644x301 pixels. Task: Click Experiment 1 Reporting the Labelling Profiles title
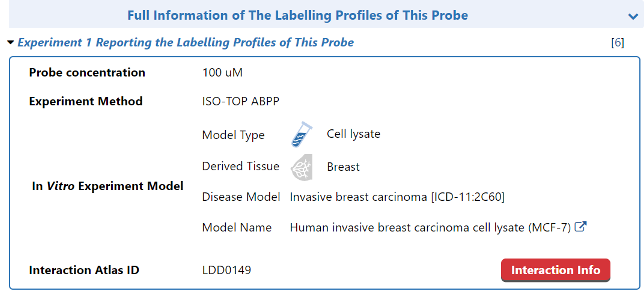(x=185, y=42)
